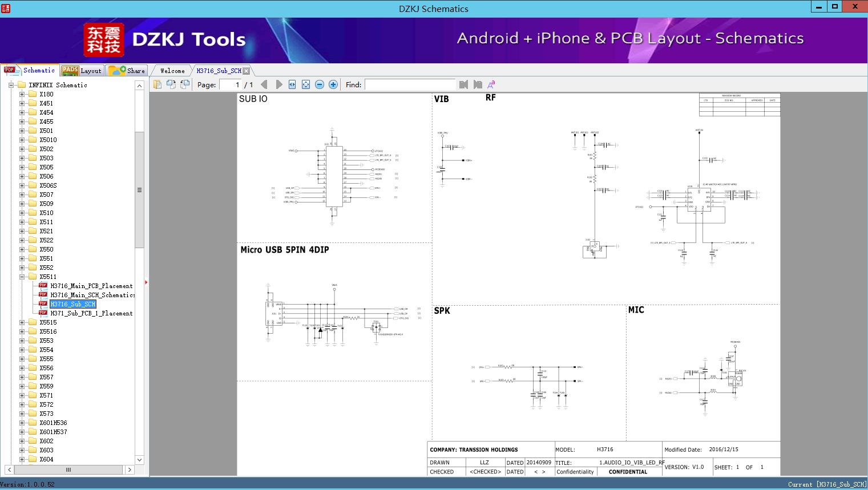Open H3716_Main_PCB_Placement file

click(91, 286)
